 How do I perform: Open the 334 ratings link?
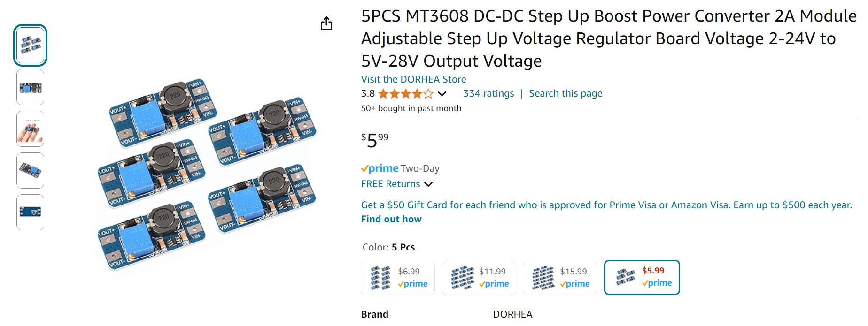click(488, 93)
